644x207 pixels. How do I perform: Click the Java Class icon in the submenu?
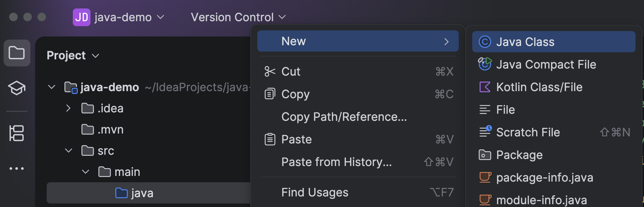[x=485, y=41]
